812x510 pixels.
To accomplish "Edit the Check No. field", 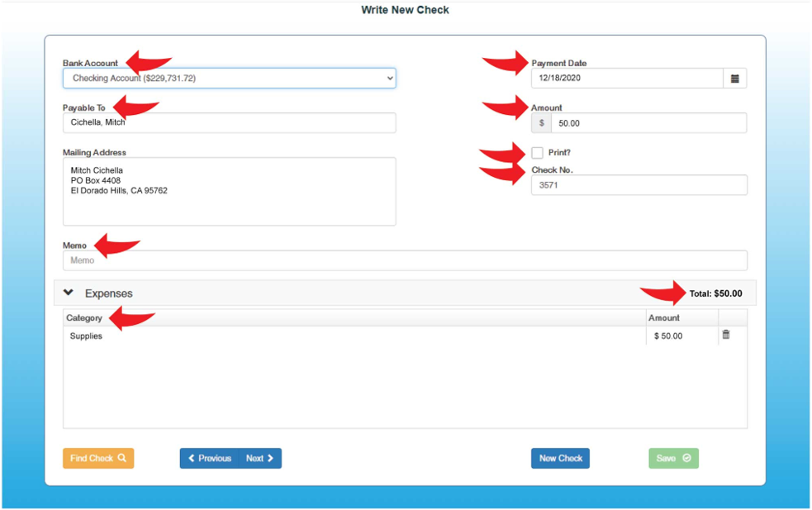I will point(639,185).
